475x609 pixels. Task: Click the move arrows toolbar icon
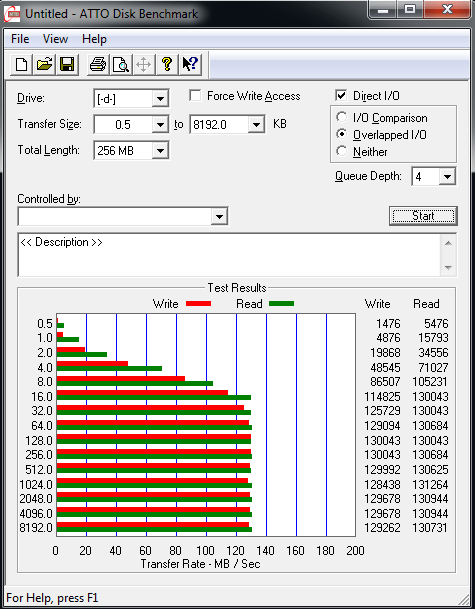[143, 64]
